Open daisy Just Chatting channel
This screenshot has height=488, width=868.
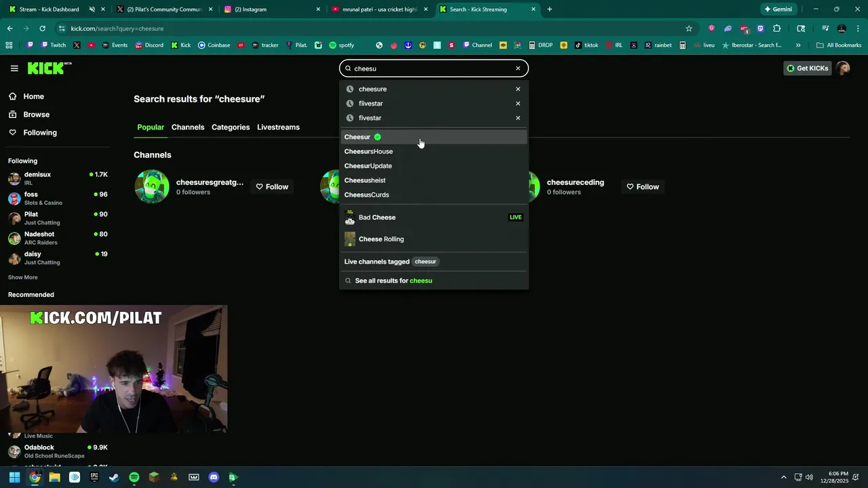point(58,258)
